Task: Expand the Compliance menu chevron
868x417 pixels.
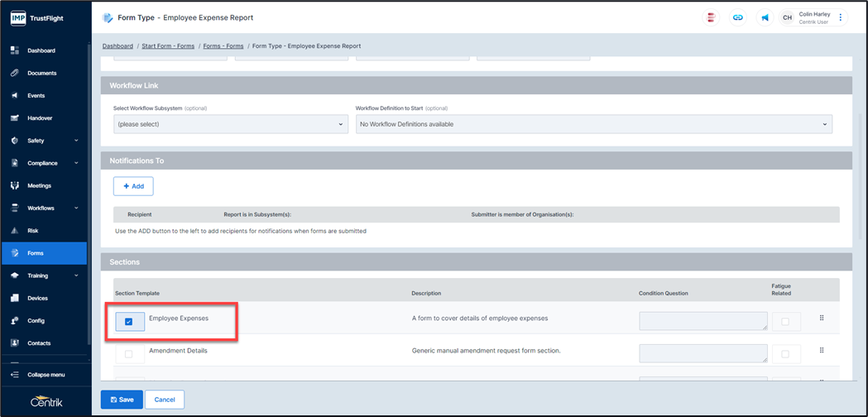Action: tap(76, 163)
